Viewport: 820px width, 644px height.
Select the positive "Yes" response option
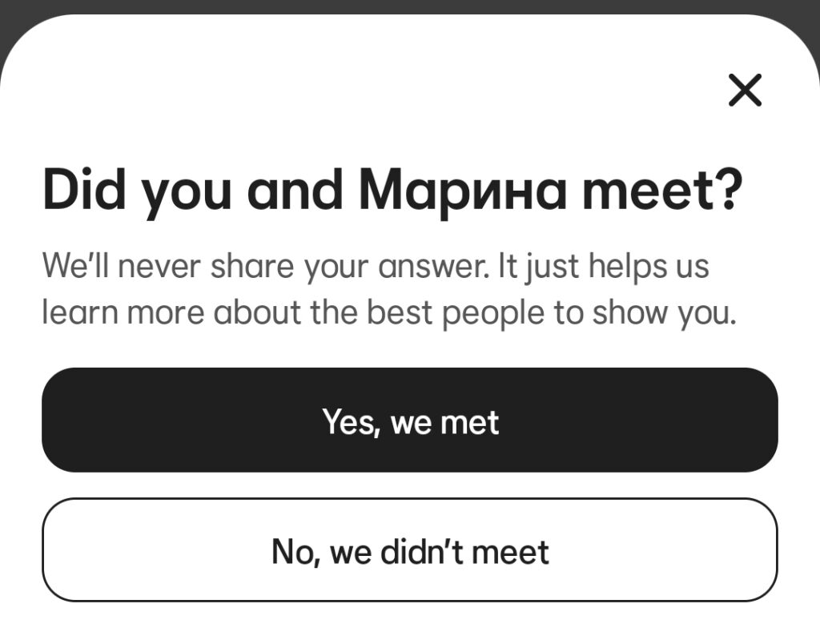coord(410,421)
